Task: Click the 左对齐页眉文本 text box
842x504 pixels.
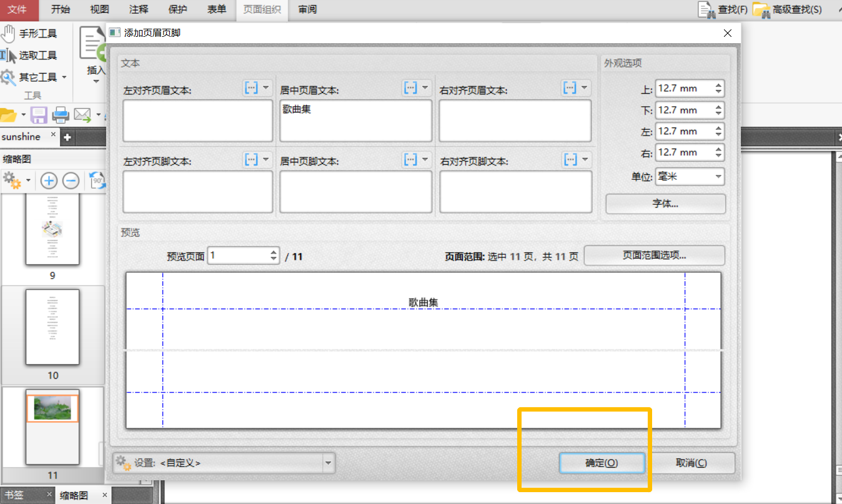Action: tap(198, 121)
